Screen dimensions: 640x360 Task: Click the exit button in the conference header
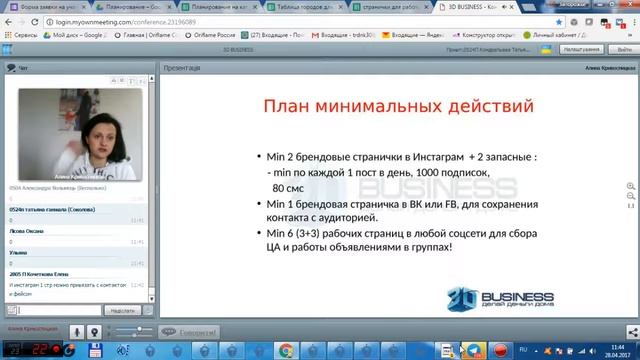coord(624,49)
